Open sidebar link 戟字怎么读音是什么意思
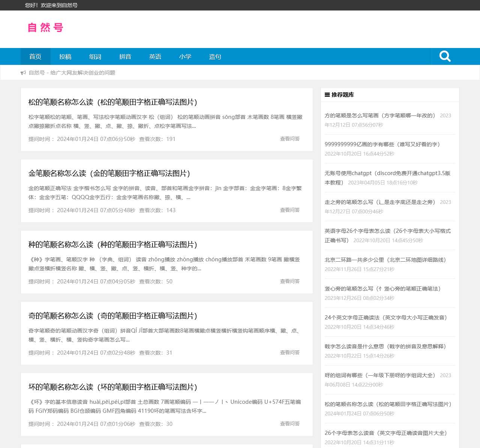Screen dimensions: 480x448 [x=385, y=346]
